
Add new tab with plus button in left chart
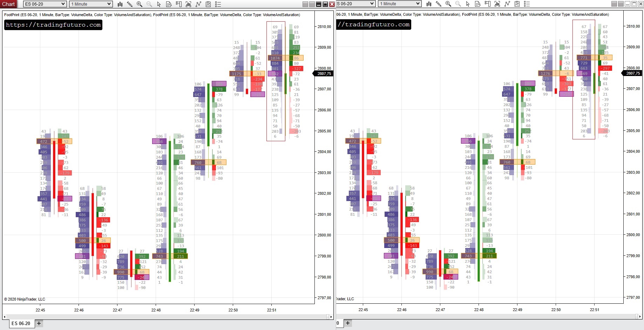pos(39,323)
